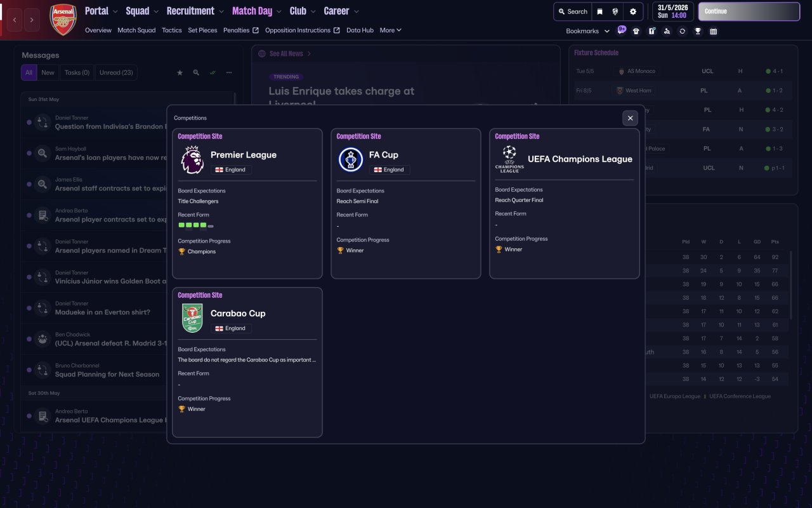Open the settings gear icon
The width and height of the screenshot is (812, 508).
pos(633,11)
